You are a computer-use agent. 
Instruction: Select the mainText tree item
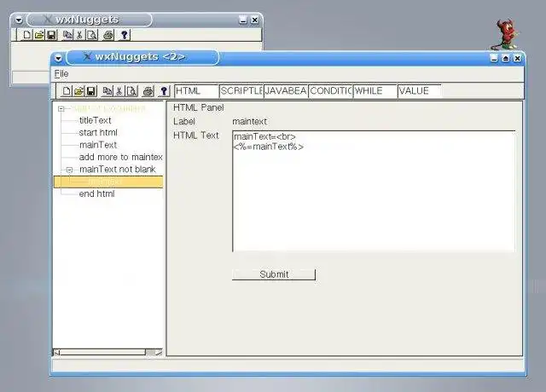tap(98, 145)
